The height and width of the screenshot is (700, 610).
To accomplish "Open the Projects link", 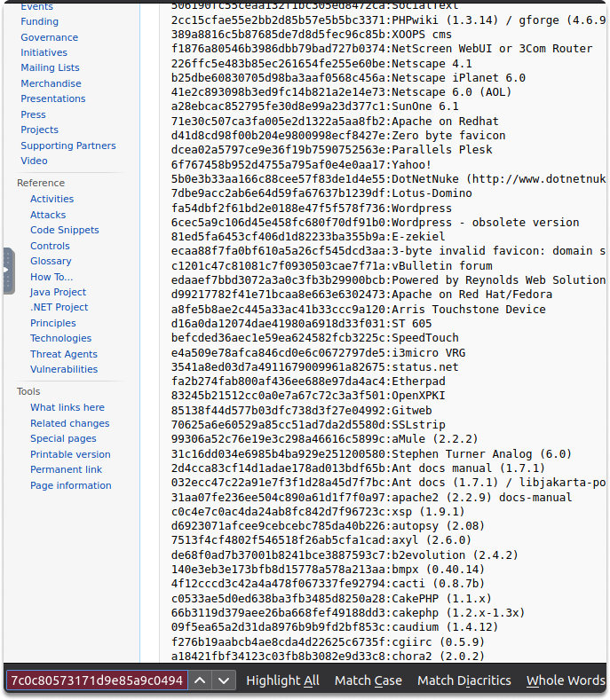I will tap(39, 130).
